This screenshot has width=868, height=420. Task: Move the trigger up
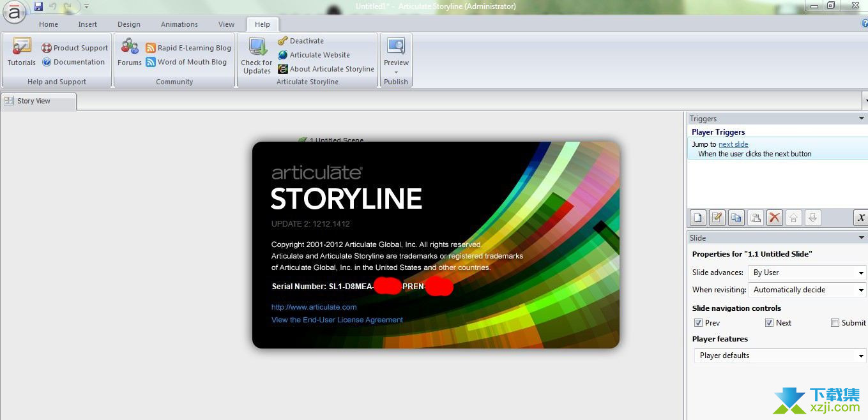click(x=794, y=218)
